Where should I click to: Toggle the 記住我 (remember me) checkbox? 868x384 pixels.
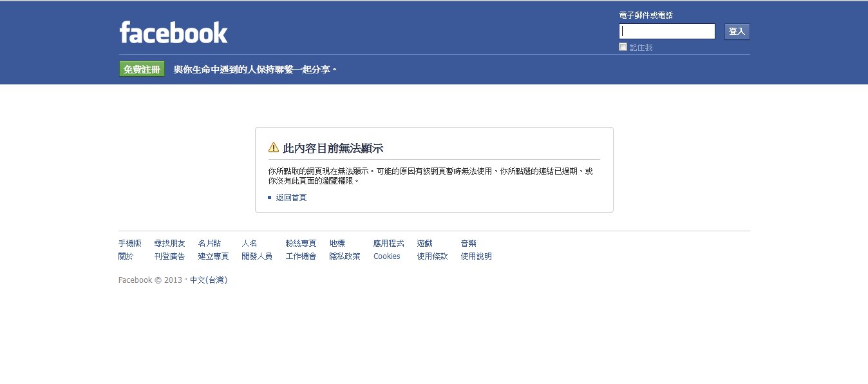(623, 46)
